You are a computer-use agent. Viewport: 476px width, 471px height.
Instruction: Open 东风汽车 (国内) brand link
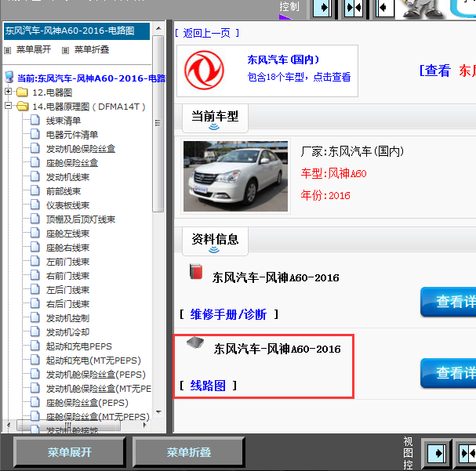tap(283, 60)
